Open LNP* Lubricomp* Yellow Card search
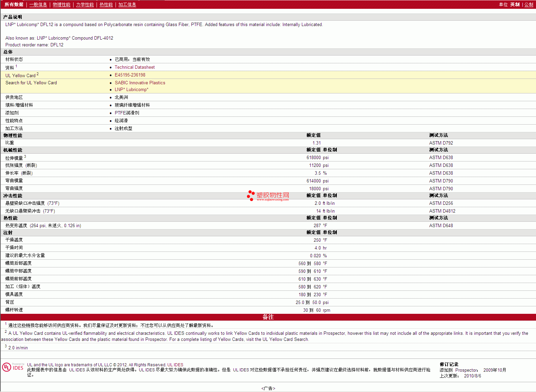 (x=131, y=89)
